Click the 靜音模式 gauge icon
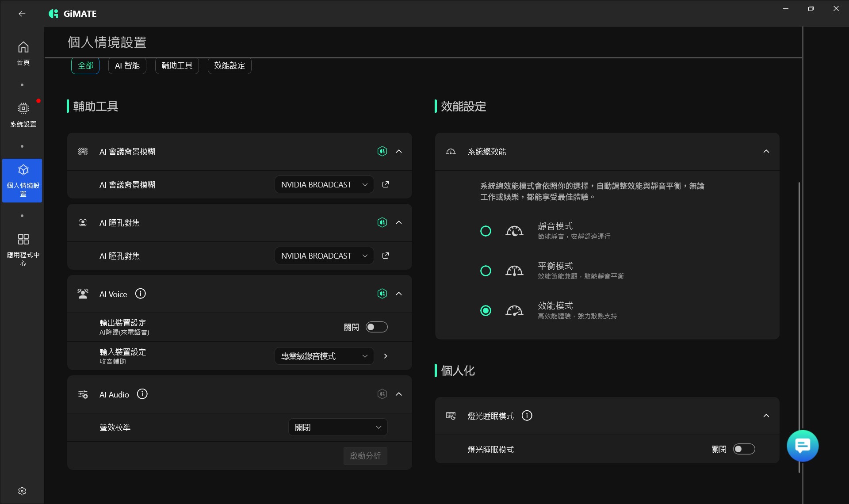 (514, 231)
